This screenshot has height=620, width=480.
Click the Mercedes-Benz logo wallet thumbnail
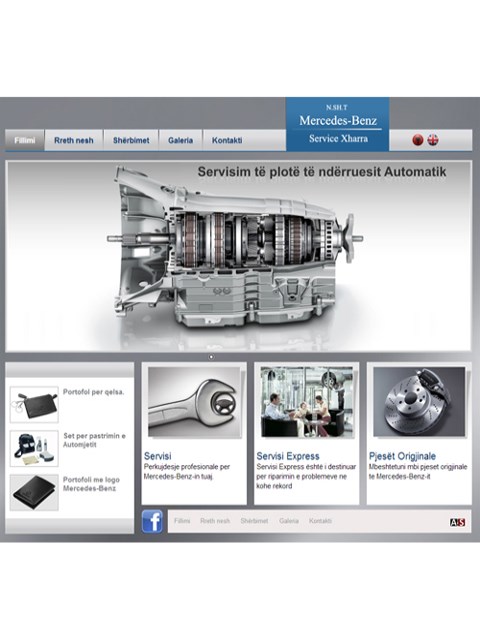[34, 493]
